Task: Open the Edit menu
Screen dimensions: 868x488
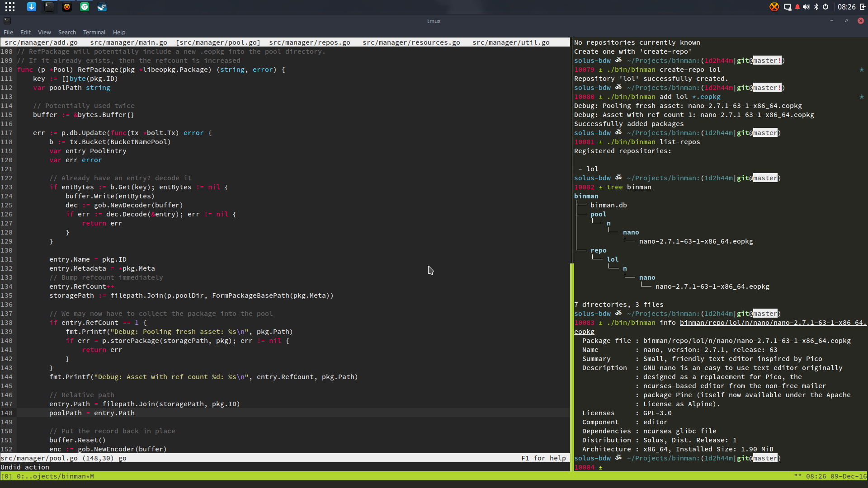Action: 25,32
